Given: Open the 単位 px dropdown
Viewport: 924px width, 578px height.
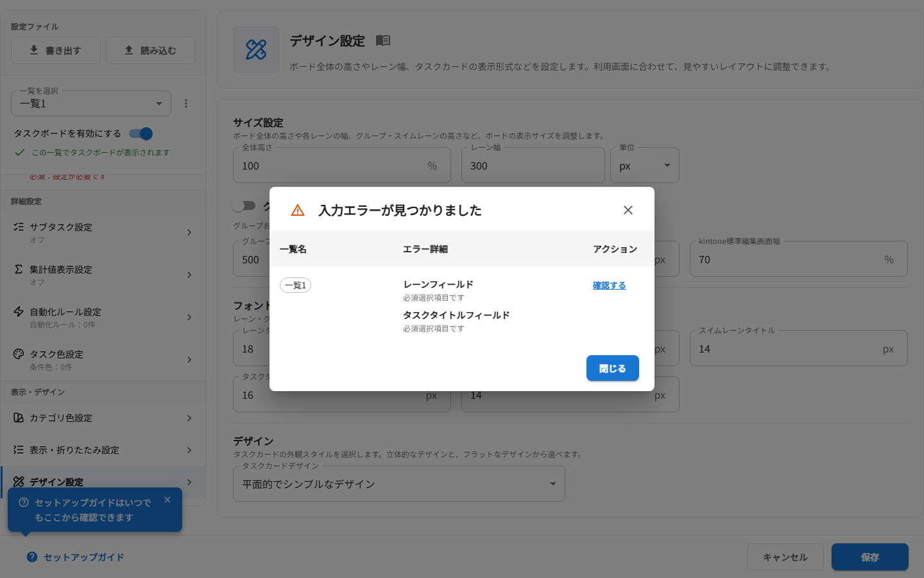Looking at the screenshot, I should 645,166.
